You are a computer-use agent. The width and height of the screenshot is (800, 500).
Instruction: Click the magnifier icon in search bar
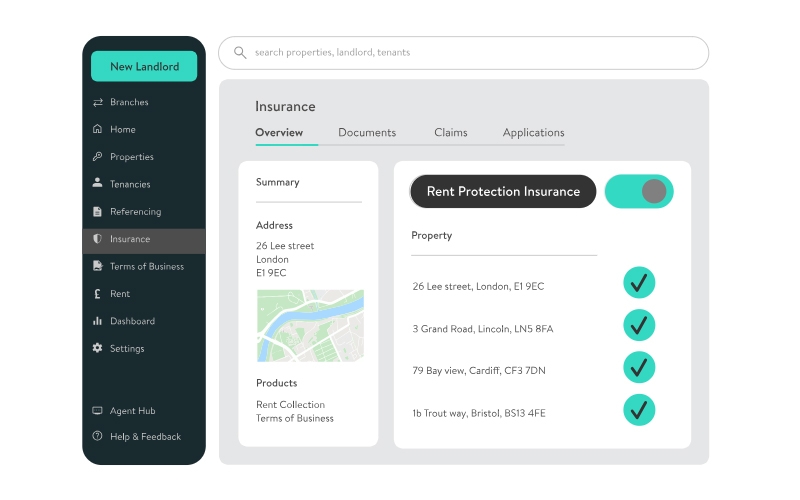tap(240, 52)
